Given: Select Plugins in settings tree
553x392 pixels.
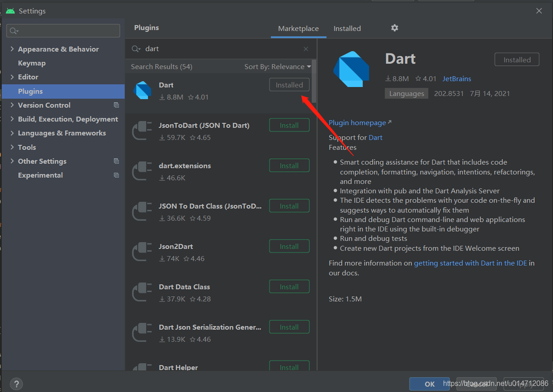Looking at the screenshot, I should coord(63,91).
